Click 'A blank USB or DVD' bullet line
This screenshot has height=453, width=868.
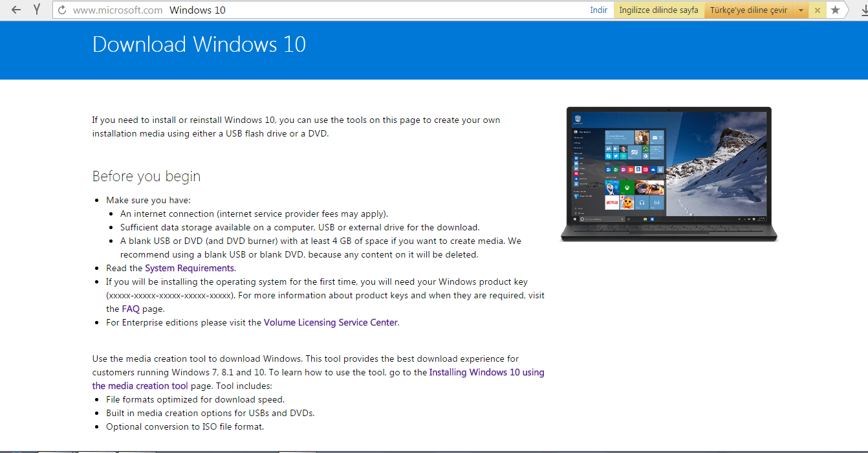tap(320, 248)
